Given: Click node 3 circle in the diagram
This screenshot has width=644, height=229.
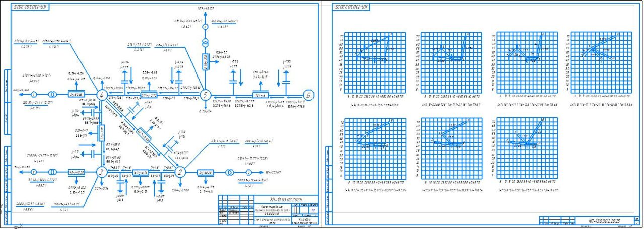Looking at the screenshot, I should [101, 172].
